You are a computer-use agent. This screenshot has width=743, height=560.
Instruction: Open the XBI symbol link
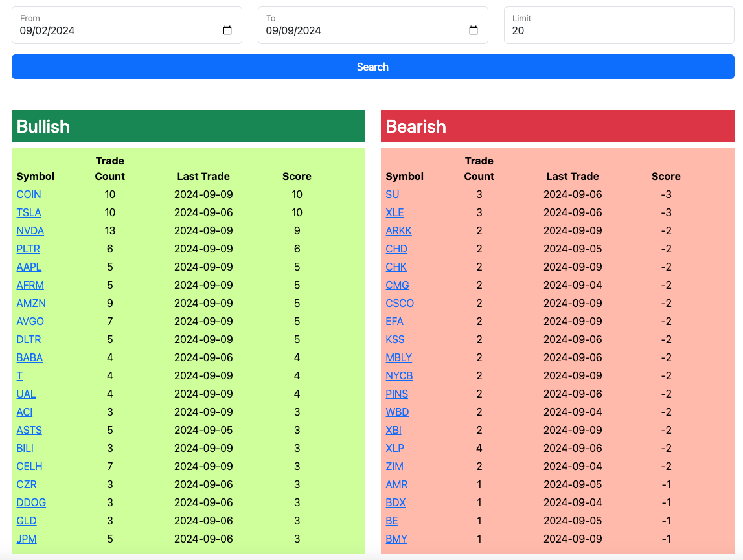coord(394,430)
